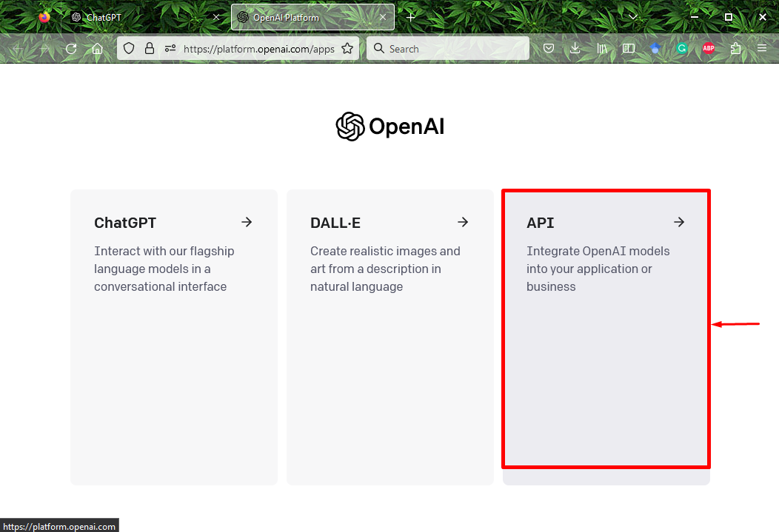The width and height of the screenshot is (779, 532).
Task: Click the Adblock Plus extension icon
Action: pos(709,49)
